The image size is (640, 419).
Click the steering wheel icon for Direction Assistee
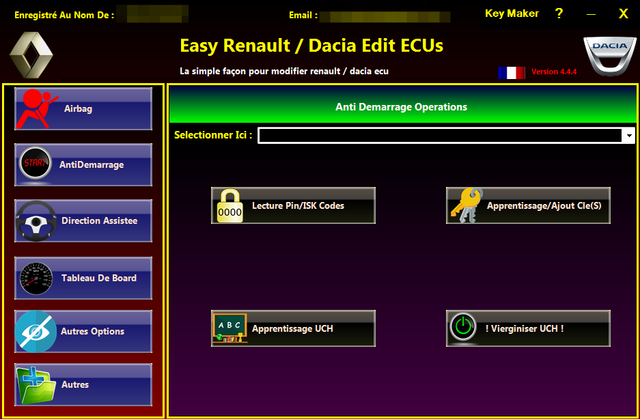click(37, 220)
